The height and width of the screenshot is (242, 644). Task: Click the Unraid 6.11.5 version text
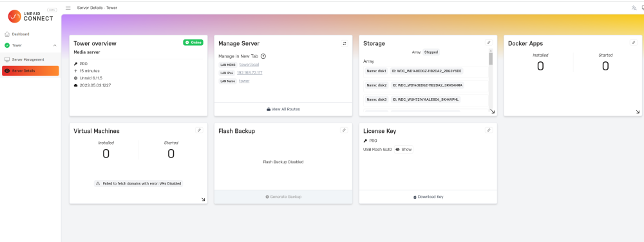91,78
